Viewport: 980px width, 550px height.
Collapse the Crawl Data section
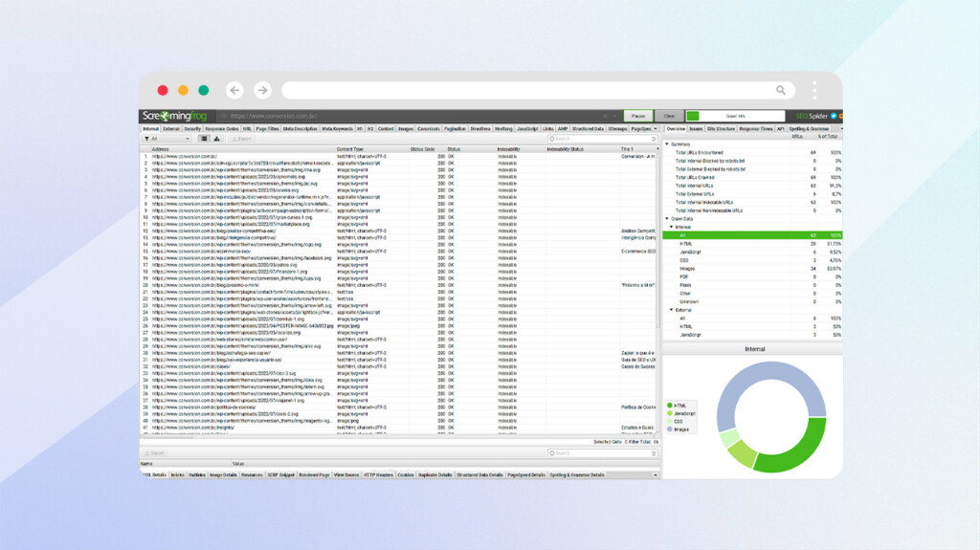tap(667, 219)
